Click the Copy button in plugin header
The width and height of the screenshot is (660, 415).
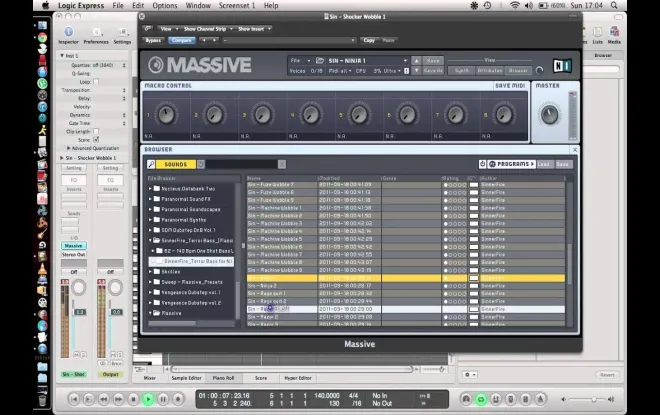[369, 40]
